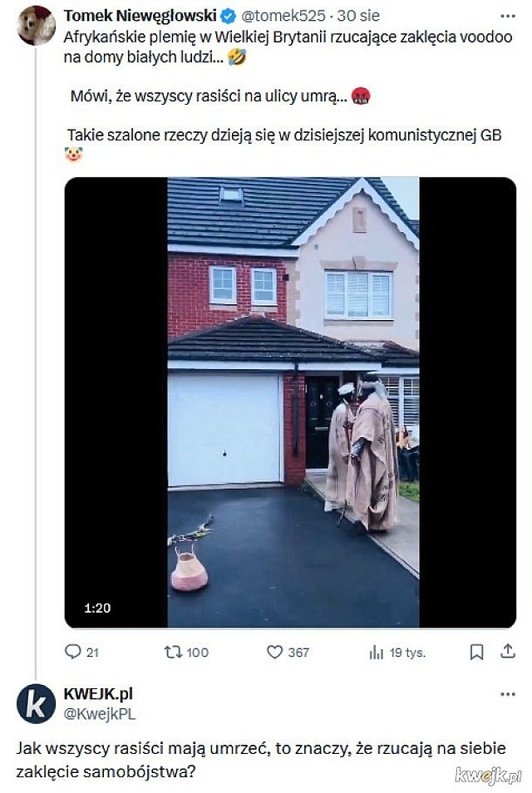Open the 30 sie tweet date link
The height and width of the screenshot is (793, 532).
pyautogui.click(x=358, y=16)
